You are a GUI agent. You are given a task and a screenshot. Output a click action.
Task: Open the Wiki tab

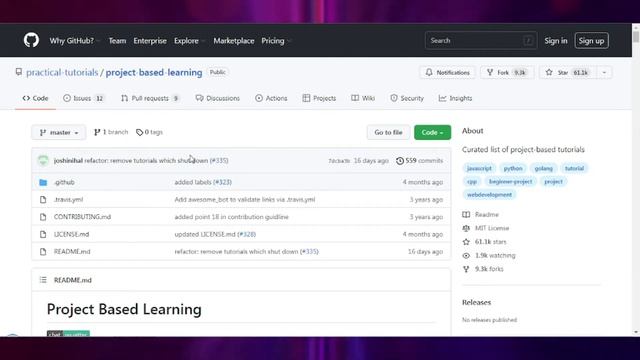click(x=363, y=98)
